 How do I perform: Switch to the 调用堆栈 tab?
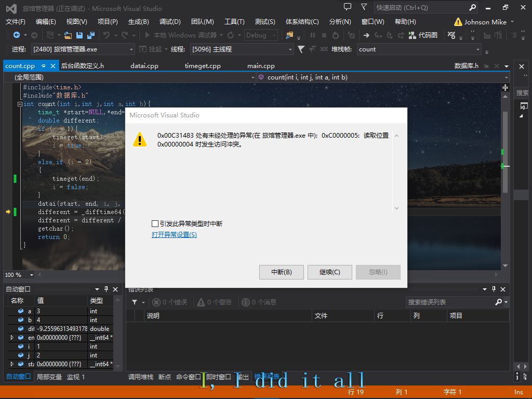pos(140,377)
